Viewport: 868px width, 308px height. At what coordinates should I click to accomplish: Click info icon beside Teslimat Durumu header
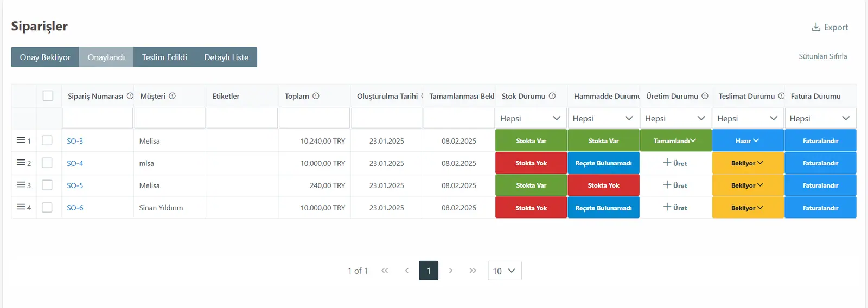[x=781, y=96]
